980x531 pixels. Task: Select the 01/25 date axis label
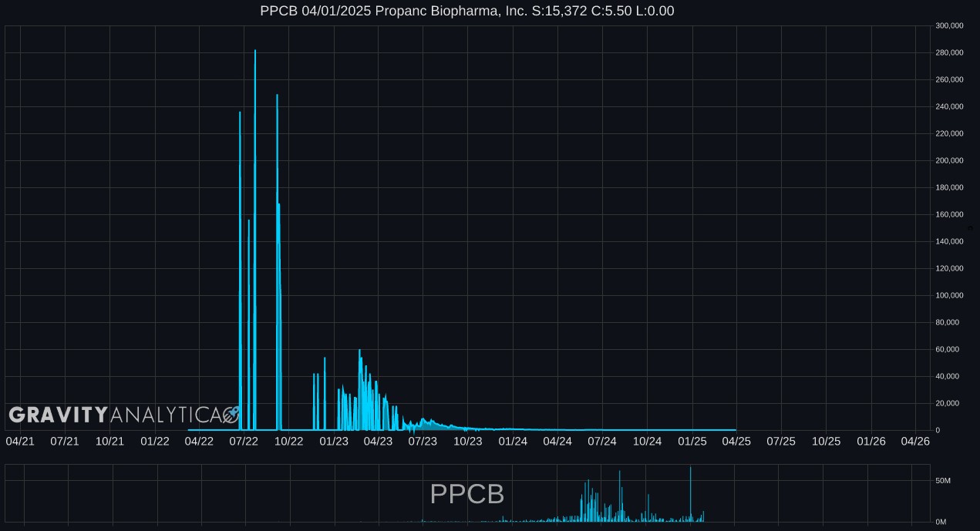point(692,441)
